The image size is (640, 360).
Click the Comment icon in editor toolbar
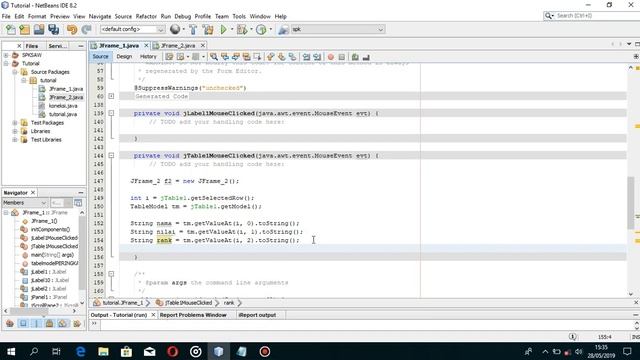pos(355,57)
